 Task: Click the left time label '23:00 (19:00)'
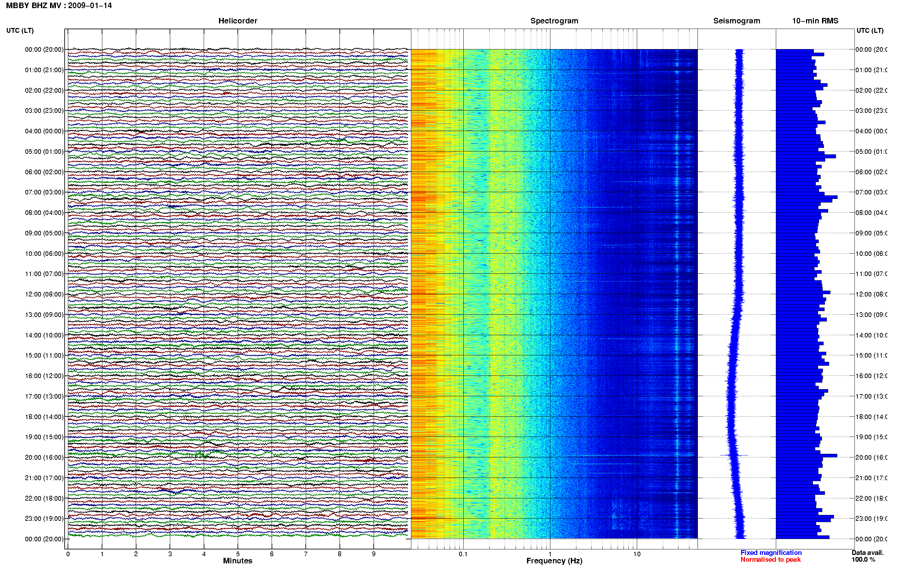pos(44,519)
